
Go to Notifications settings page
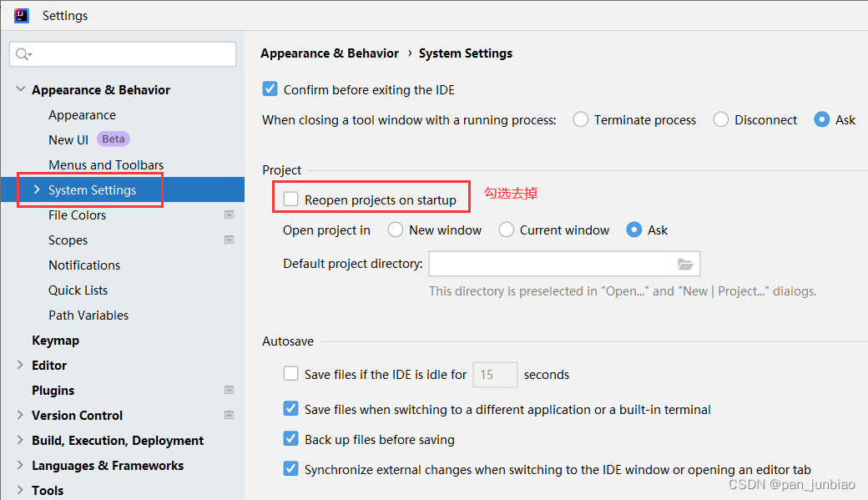[84, 265]
